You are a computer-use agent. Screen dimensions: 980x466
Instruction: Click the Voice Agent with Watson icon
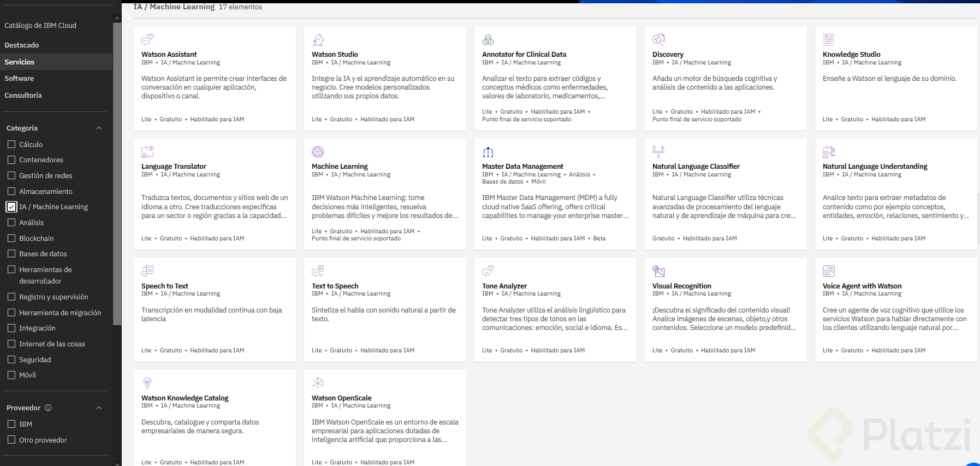829,271
